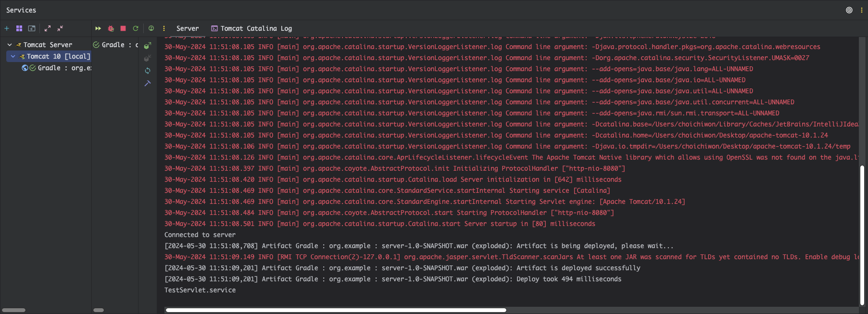Click 'Starting Servlet engine' log line
This screenshot has width=868, height=314.
point(425,201)
